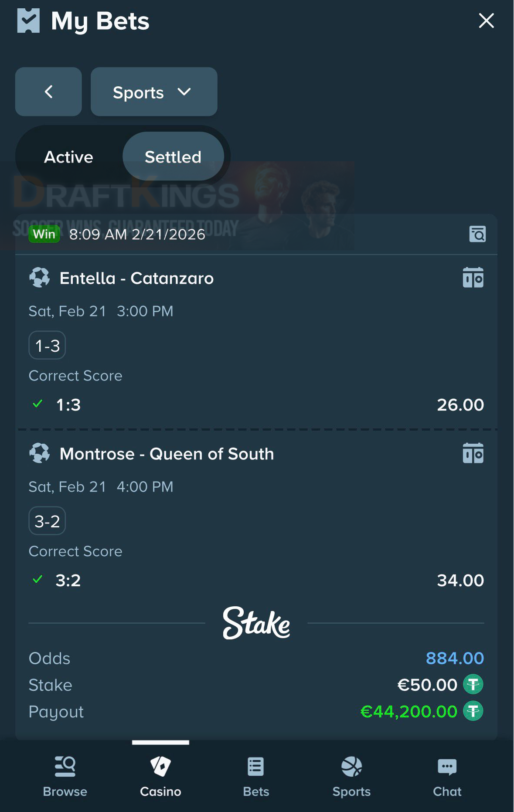Click the 1-3 final score badge
Viewport: 514px width, 812px height.
(47, 346)
